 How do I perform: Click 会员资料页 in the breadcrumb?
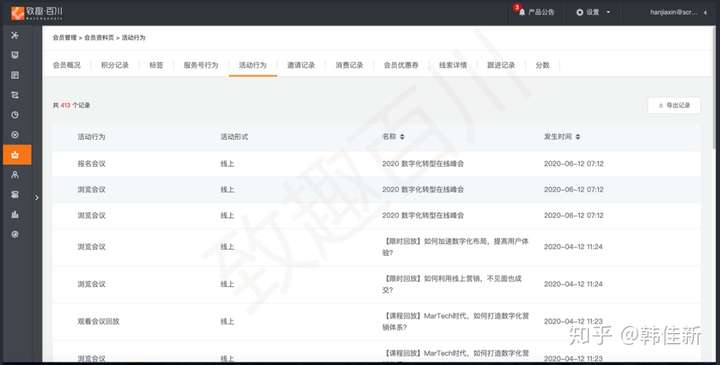tap(99, 38)
